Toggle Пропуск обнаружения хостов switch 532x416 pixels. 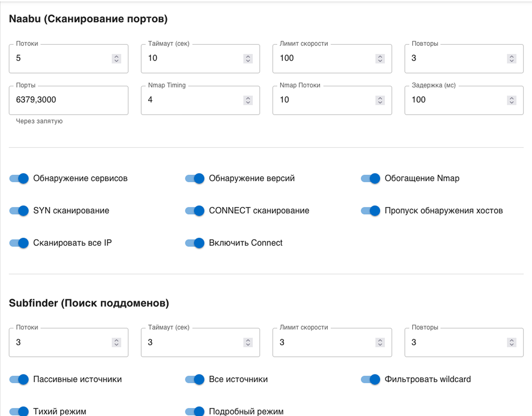[370, 211]
